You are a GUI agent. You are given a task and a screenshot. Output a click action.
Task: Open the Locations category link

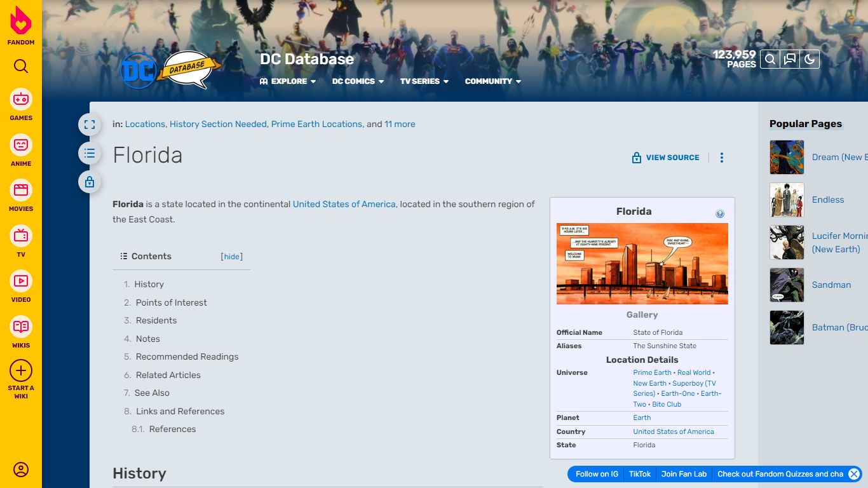click(145, 124)
